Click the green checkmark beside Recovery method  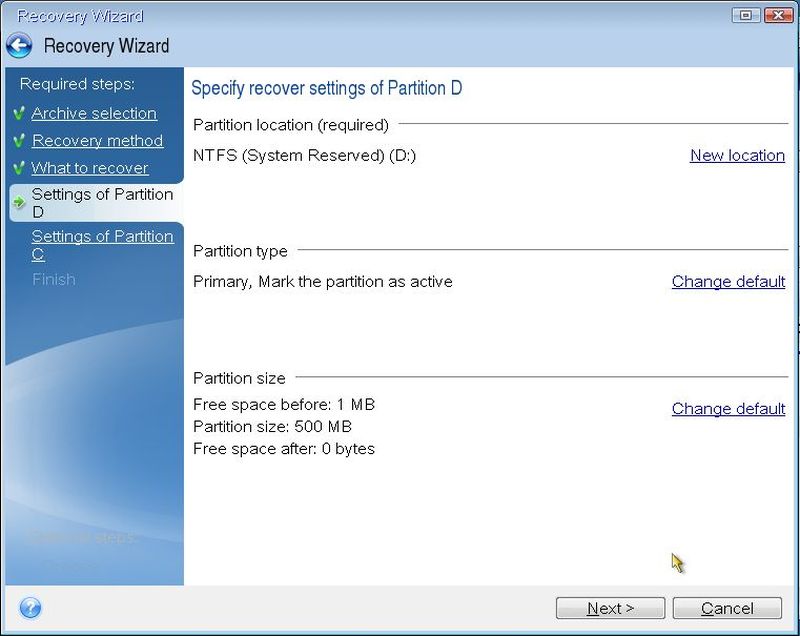[19, 141]
